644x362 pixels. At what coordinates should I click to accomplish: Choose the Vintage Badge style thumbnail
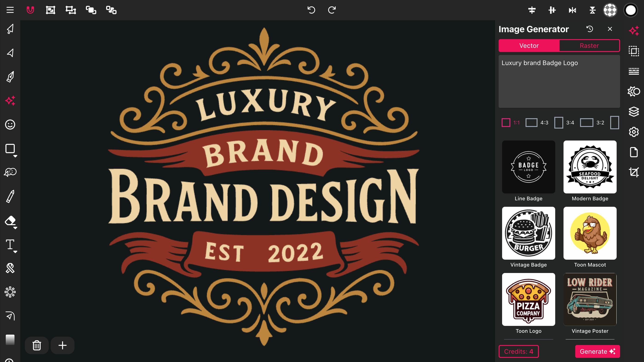coord(528,233)
